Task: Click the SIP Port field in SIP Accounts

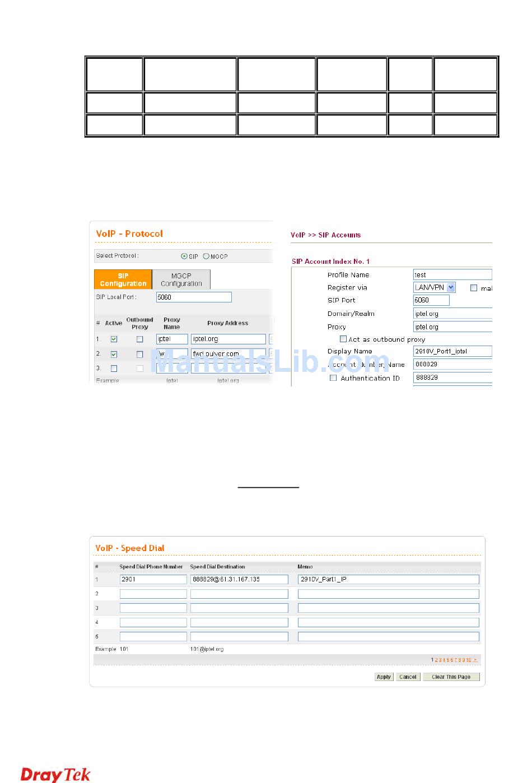Action: coord(431,300)
